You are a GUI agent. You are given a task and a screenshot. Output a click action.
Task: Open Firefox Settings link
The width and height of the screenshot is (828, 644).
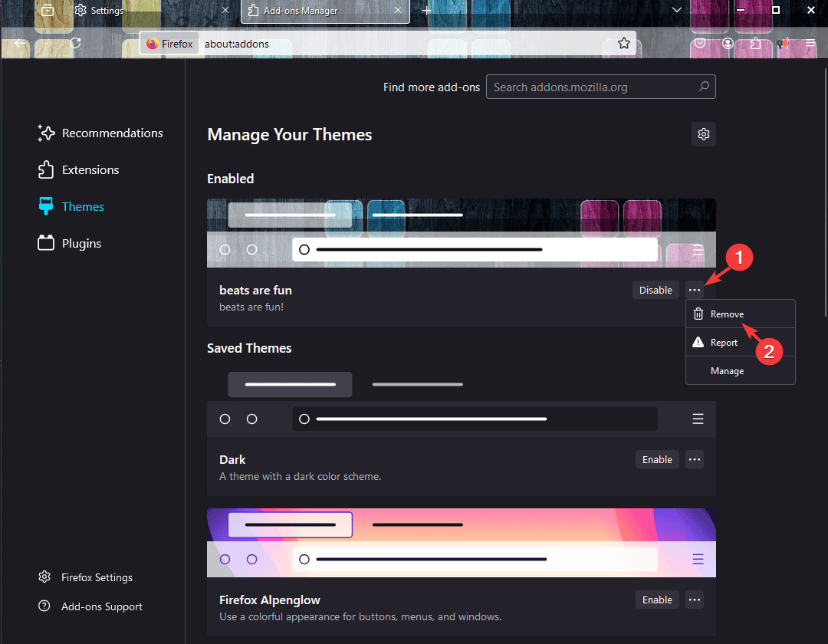coord(86,577)
